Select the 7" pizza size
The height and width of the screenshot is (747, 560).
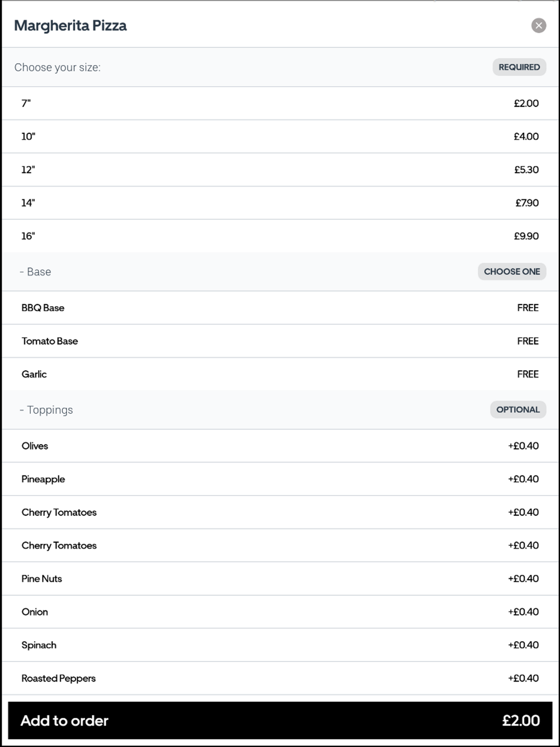click(280, 103)
